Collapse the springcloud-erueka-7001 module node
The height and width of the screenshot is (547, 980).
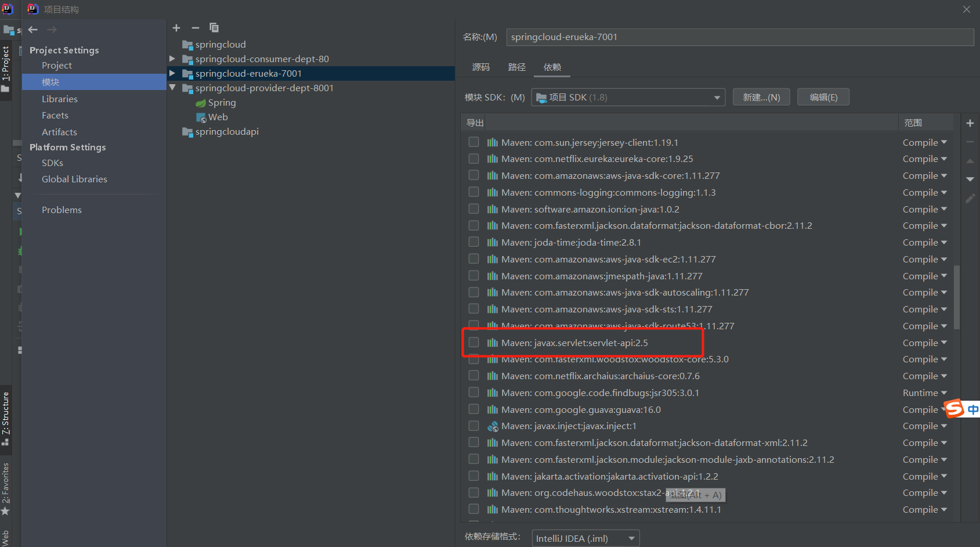click(172, 73)
